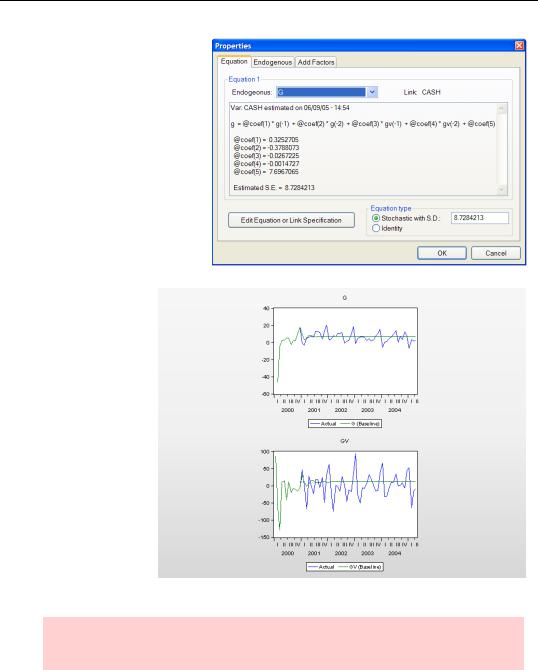Click the Var: CASH estimated header line
Viewport: 538px width, 670px height.
[x=290, y=108]
